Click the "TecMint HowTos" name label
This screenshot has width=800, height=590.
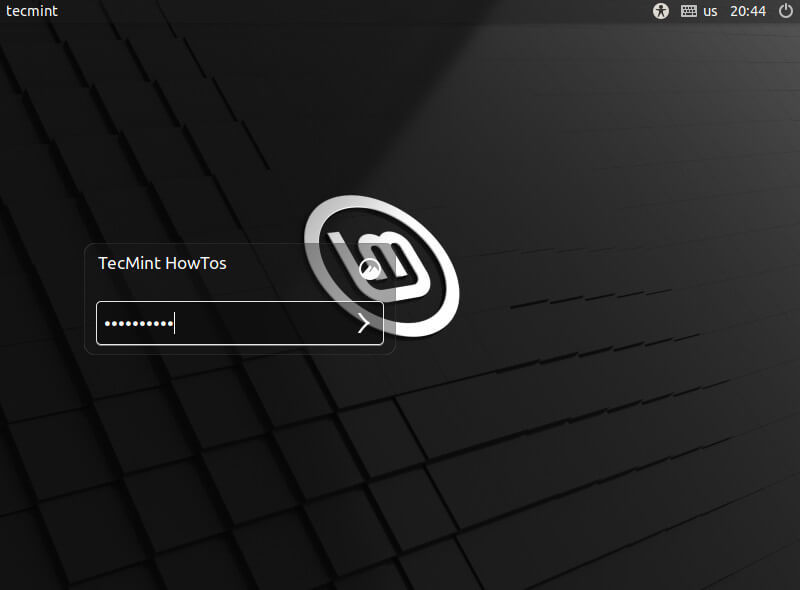pos(161,263)
